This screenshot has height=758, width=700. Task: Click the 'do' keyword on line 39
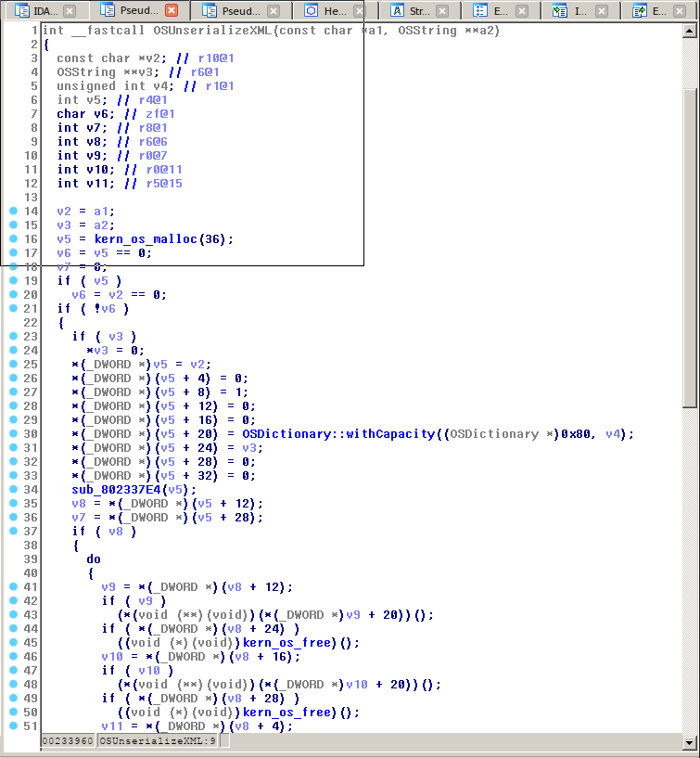click(x=94, y=559)
